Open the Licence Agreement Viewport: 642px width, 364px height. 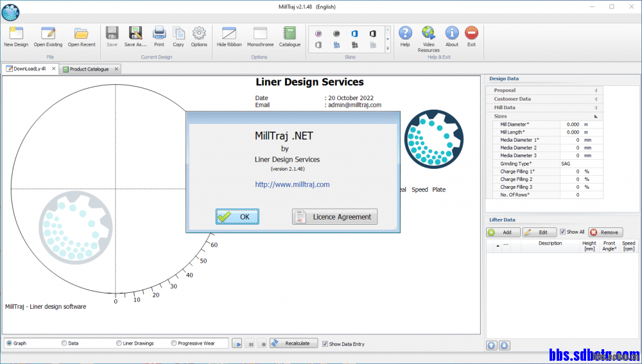click(x=334, y=216)
